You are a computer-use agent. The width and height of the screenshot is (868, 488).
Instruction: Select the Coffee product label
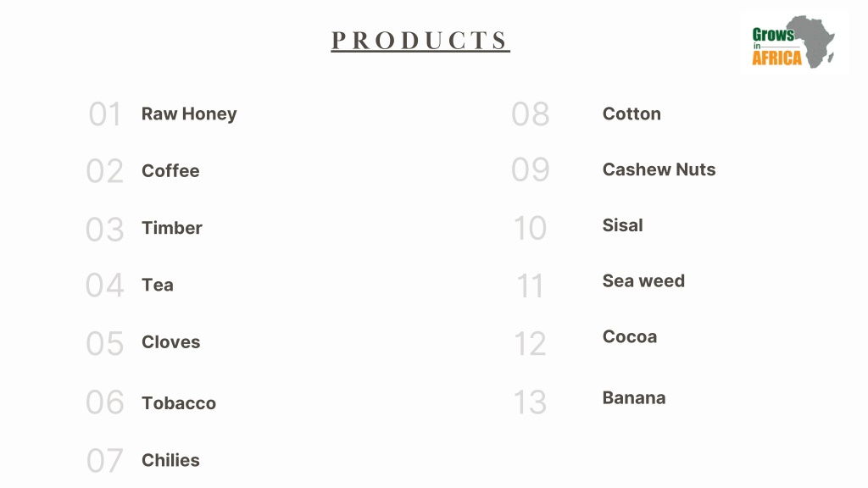coord(170,171)
